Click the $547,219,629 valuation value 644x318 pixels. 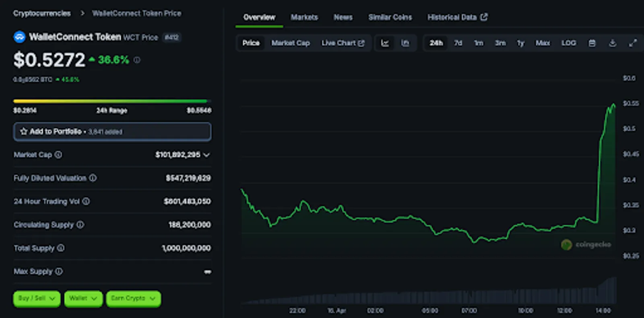coord(188,178)
